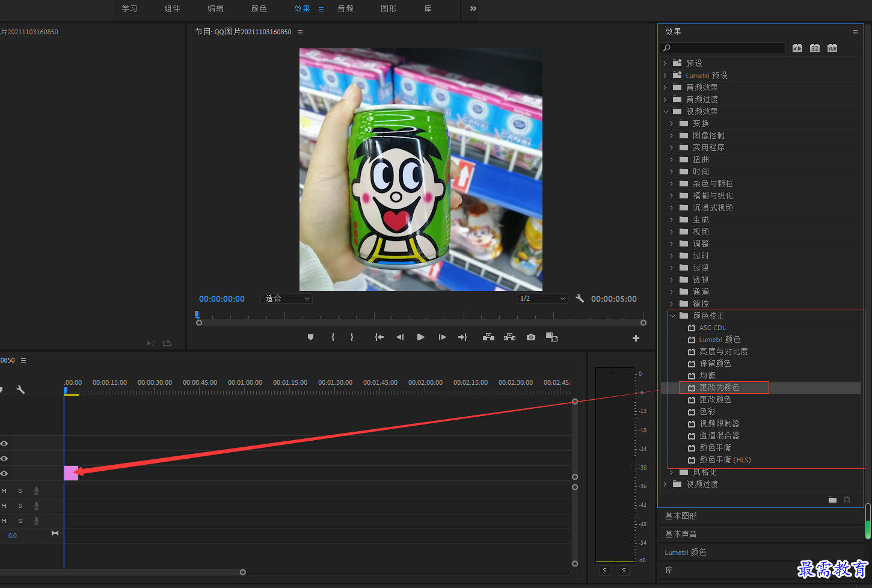Expand the 预设 folder

click(665, 63)
